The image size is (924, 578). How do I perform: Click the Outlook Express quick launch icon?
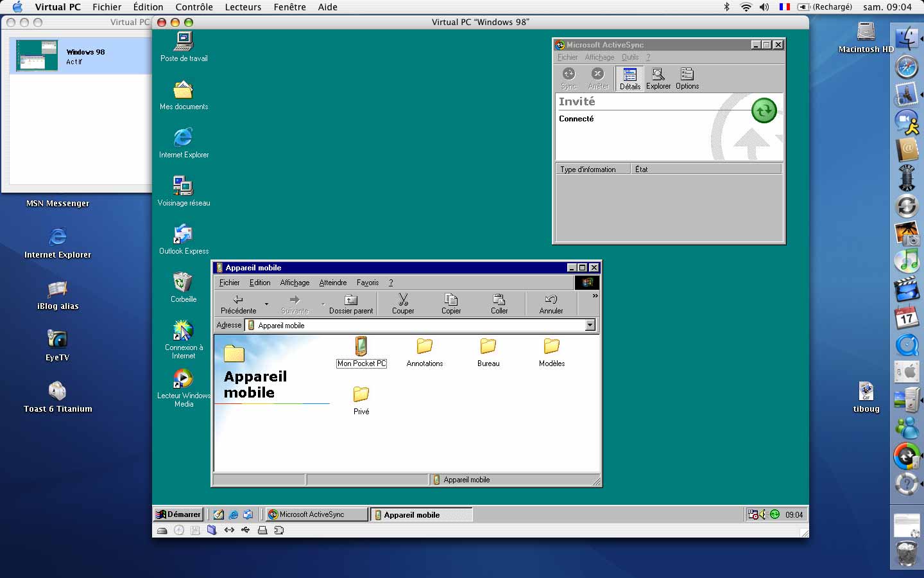pyautogui.click(x=248, y=514)
